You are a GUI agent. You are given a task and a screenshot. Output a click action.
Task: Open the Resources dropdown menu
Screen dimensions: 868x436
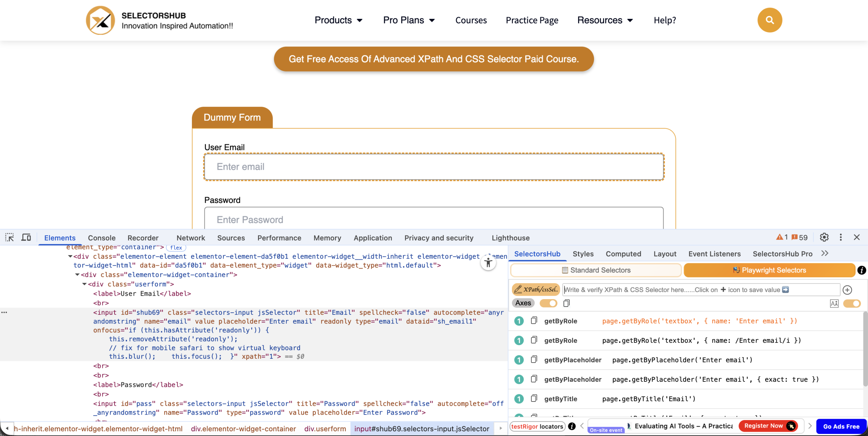[605, 20]
